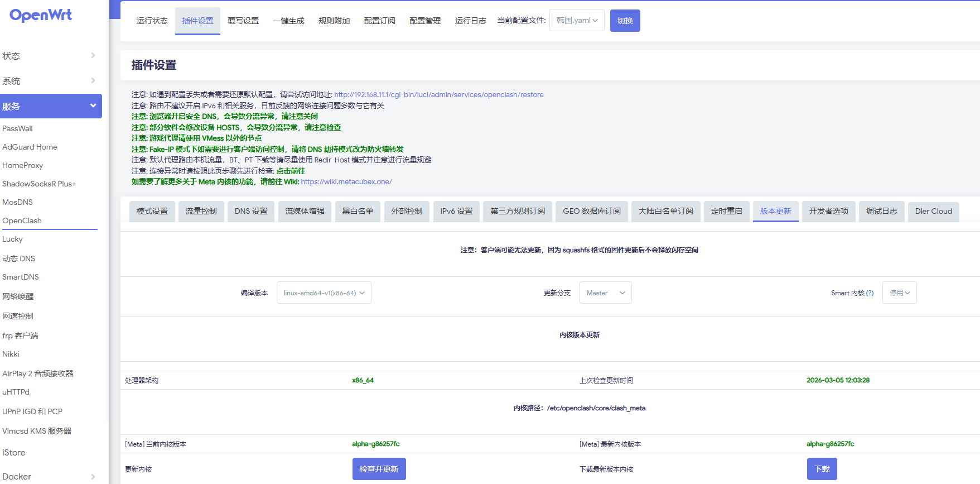This screenshot has width=980, height=484.
Task: Collapse the 服务 sidebar menu
Action: tap(51, 106)
